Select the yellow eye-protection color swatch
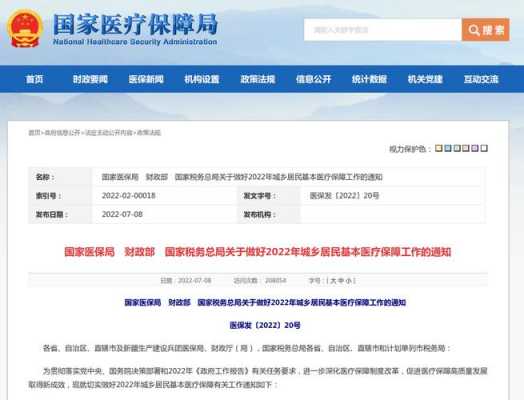 439,148
